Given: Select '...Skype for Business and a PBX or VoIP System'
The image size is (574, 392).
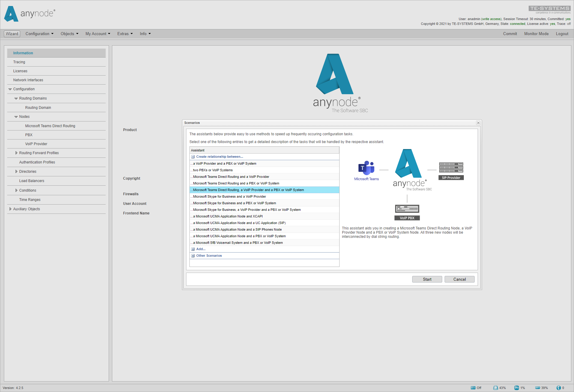Looking at the screenshot, I should click(264, 203).
